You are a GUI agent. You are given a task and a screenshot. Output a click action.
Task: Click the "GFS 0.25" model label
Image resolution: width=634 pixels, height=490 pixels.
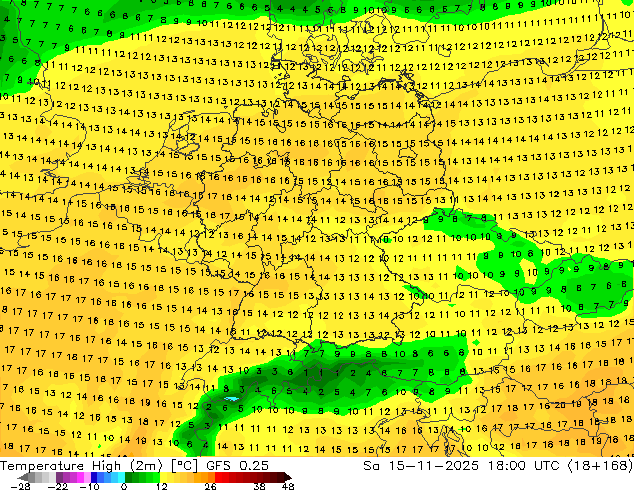pyautogui.click(x=237, y=466)
